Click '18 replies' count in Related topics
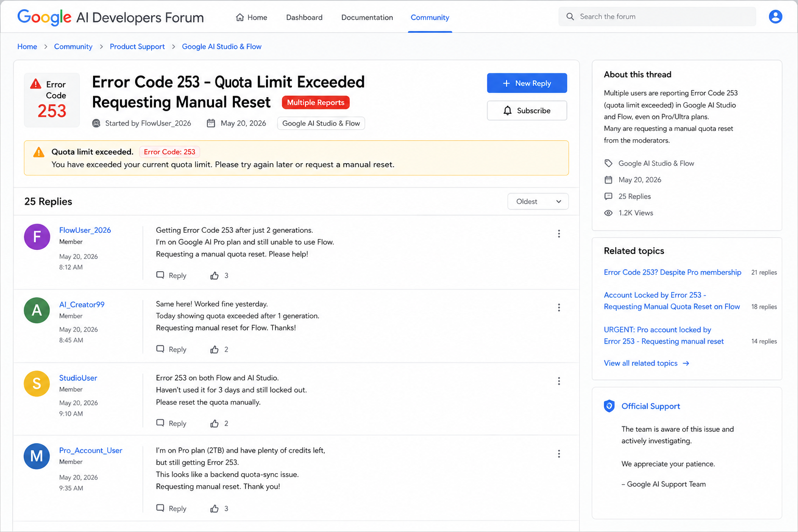Screen dimensions: 798x532 764,307
